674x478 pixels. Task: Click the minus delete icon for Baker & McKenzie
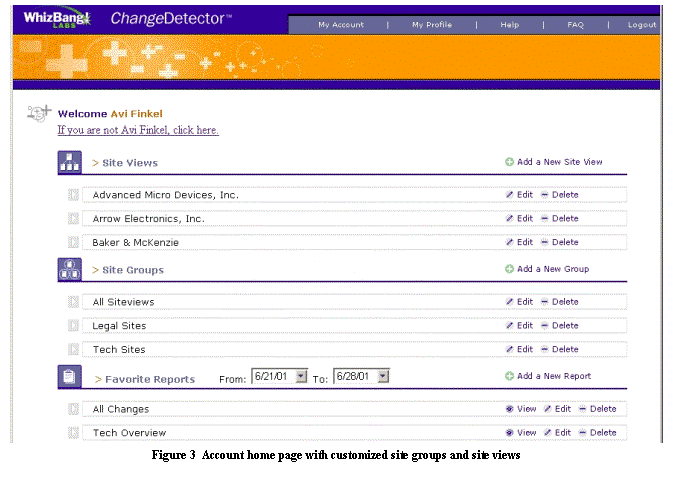tap(545, 242)
